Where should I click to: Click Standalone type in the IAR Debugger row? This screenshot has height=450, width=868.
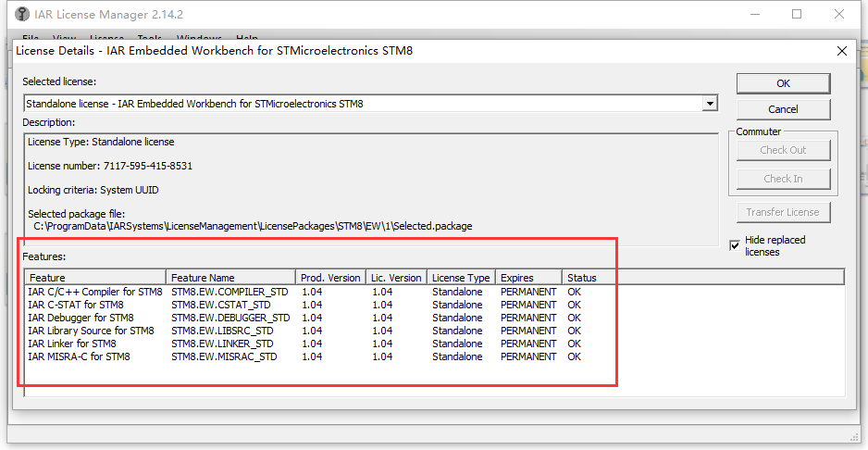(x=457, y=318)
